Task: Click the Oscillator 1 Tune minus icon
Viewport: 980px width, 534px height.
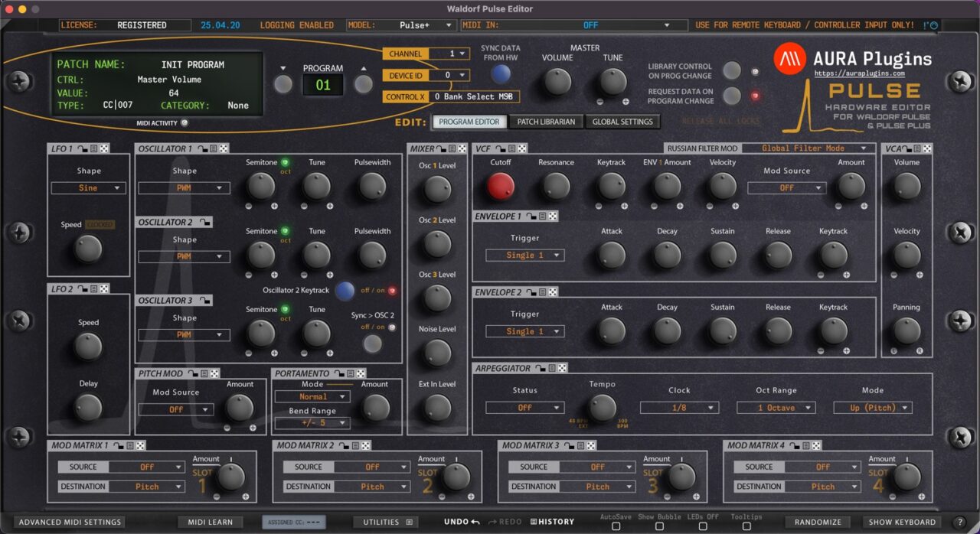Action: [x=304, y=207]
